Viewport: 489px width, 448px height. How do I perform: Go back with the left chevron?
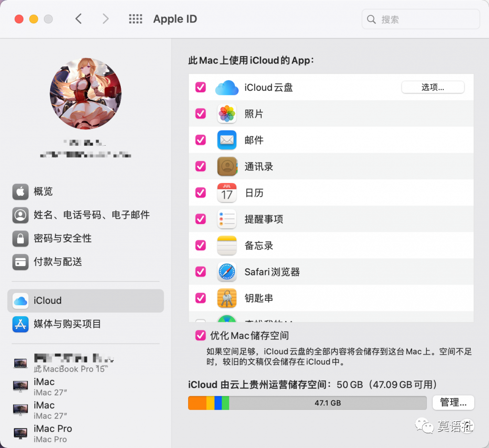pos(79,19)
